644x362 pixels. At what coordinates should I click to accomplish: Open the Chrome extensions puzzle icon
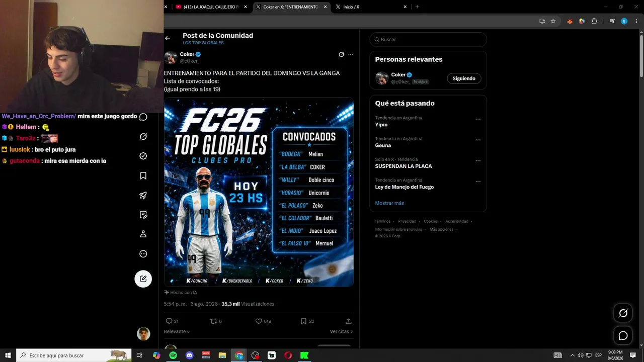coord(594,21)
